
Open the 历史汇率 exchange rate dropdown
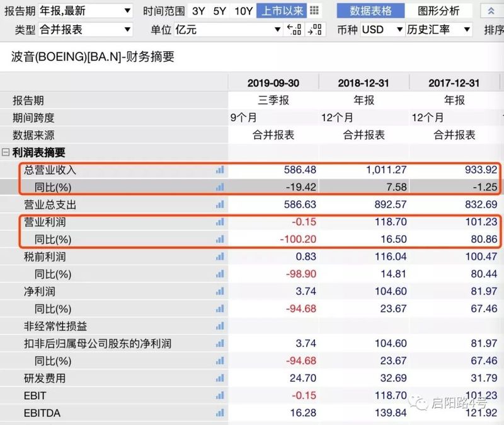tap(439, 30)
